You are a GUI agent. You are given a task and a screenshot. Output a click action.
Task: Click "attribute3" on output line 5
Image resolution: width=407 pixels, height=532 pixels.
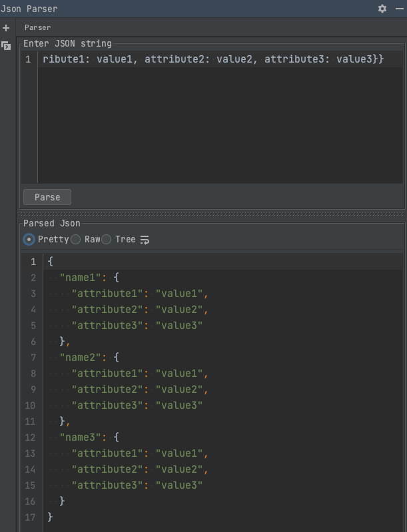[107, 326]
